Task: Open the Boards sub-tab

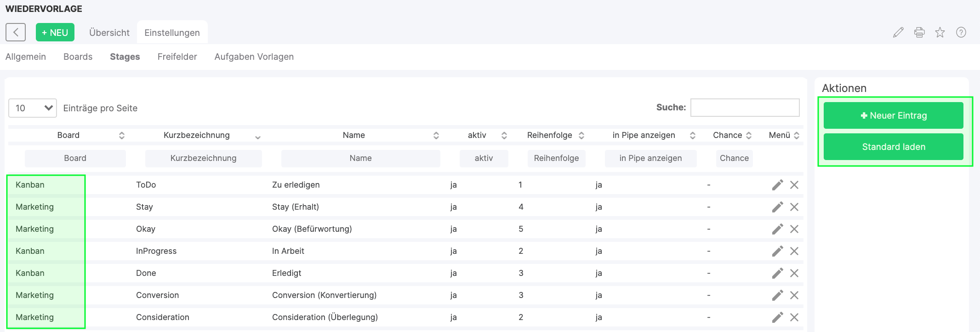Action: [x=78, y=57]
